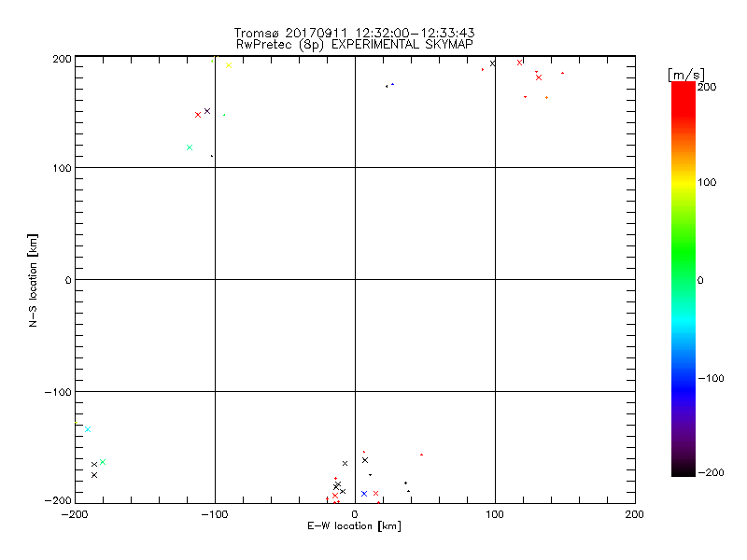Click the red cross left of black cross, upper-left

tap(198, 115)
